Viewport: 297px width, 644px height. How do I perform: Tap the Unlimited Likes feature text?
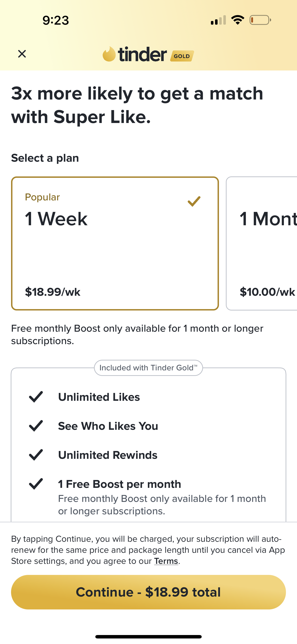coord(99,397)
